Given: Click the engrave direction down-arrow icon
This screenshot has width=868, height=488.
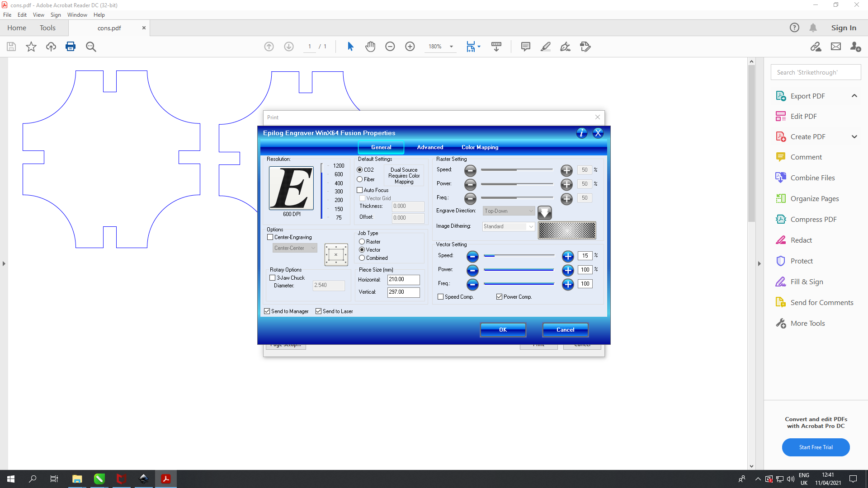Looking at the screenshot, I should (544, 212).
